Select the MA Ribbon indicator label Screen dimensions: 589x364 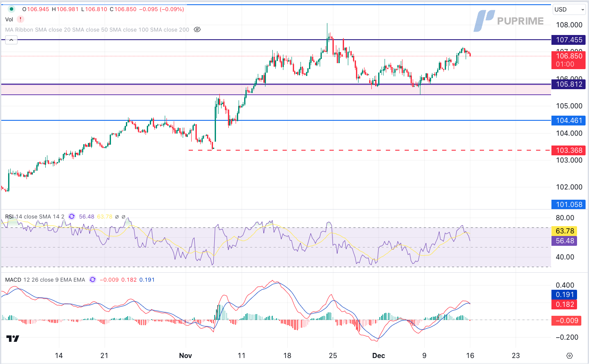pyautogui.click(x=97, y=29)
